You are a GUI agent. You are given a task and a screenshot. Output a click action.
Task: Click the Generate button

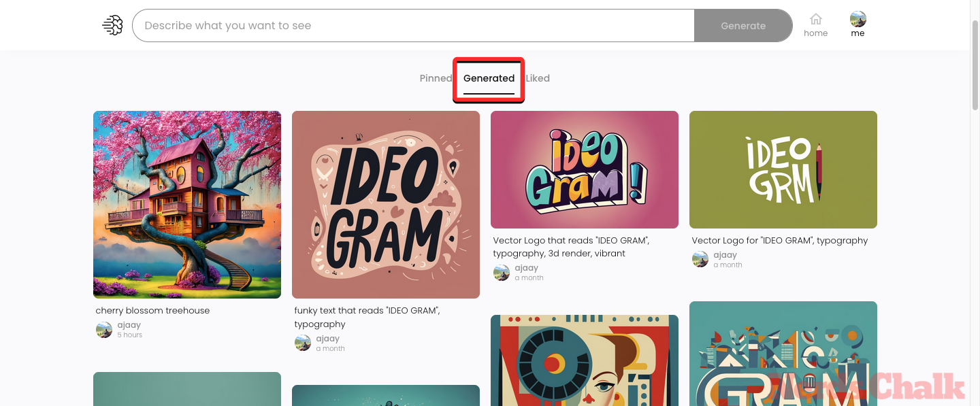tap(743, 26)
